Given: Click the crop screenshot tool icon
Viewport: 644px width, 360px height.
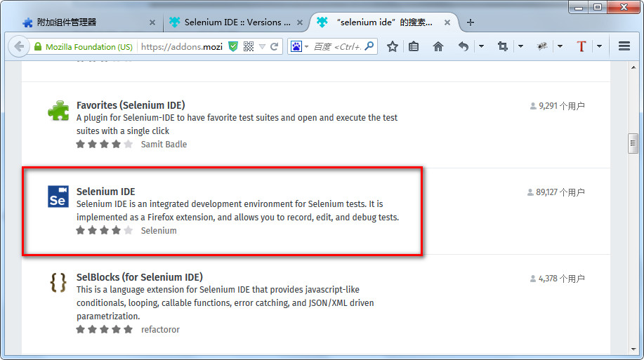Looking at the screenshot, I should [x=502, y=46].
